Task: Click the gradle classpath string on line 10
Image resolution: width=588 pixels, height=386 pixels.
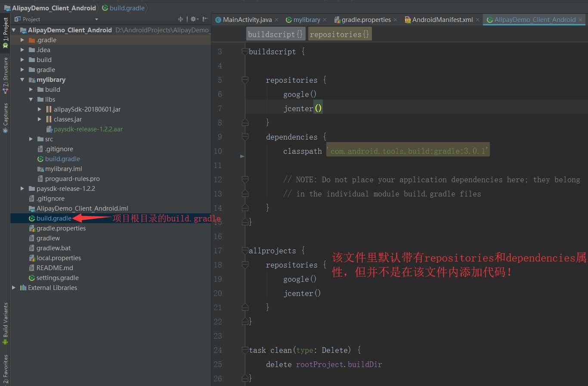Action: pyautogui.click(x=408, y=151)
